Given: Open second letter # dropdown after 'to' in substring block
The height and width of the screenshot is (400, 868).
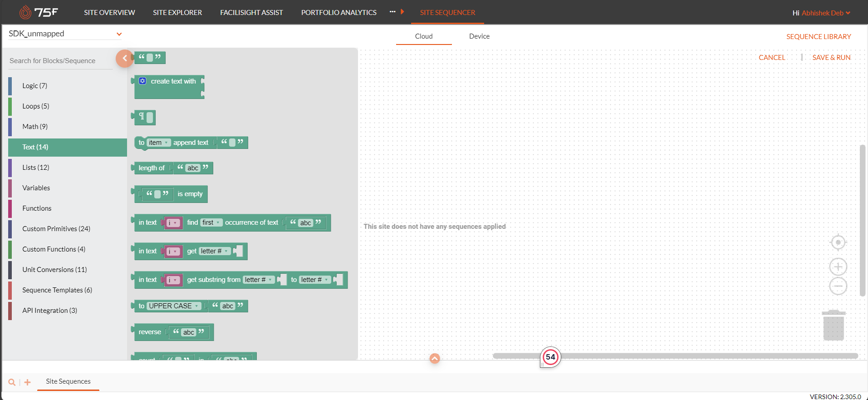Looking at the screenshot, I should (x=315, y=280).
